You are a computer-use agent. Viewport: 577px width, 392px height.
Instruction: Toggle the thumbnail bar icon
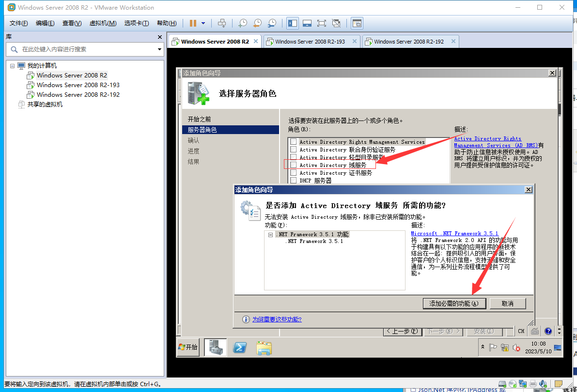[307, 23]
